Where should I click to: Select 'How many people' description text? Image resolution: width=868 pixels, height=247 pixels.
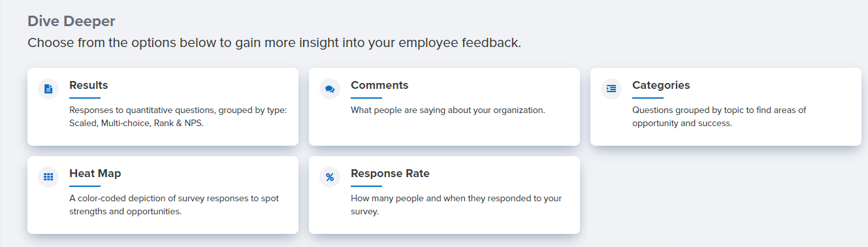point(456,205)
